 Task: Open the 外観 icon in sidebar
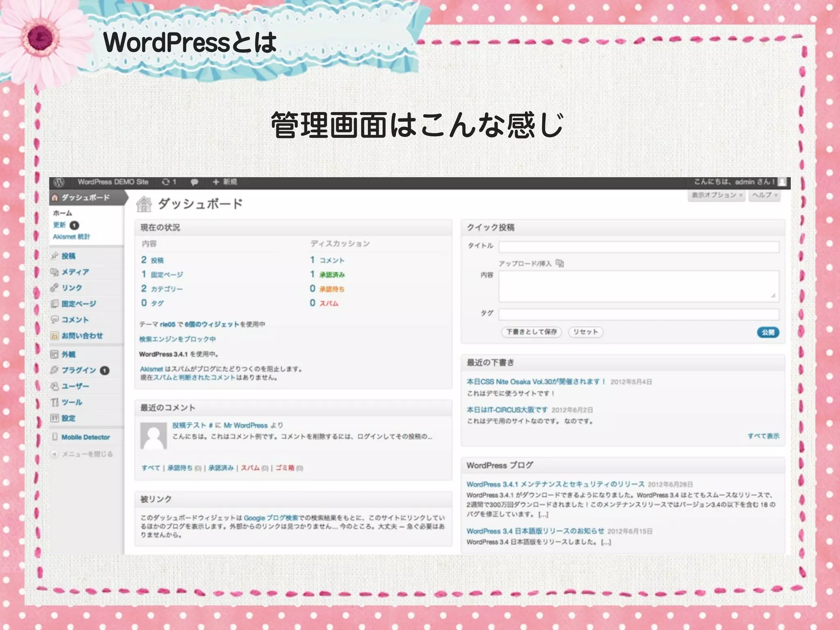point(55,354)
